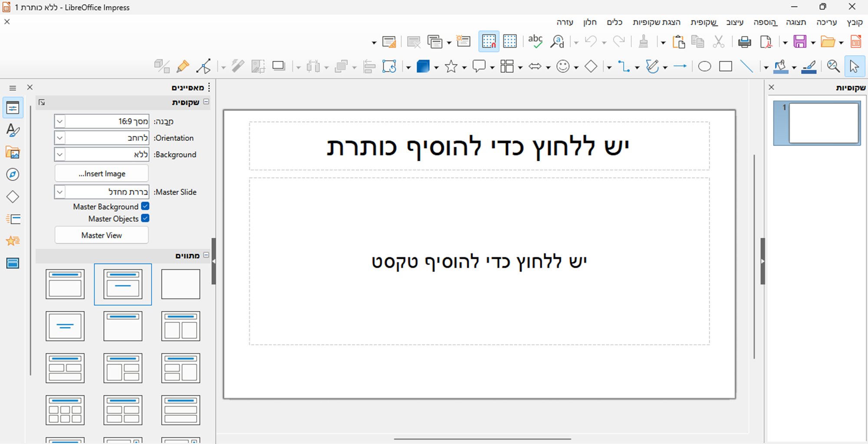This screenshot has width=868, height=444.
Task: Open the הצגת שקופיות (Slide Show) menu
Action: click(656, 22)
